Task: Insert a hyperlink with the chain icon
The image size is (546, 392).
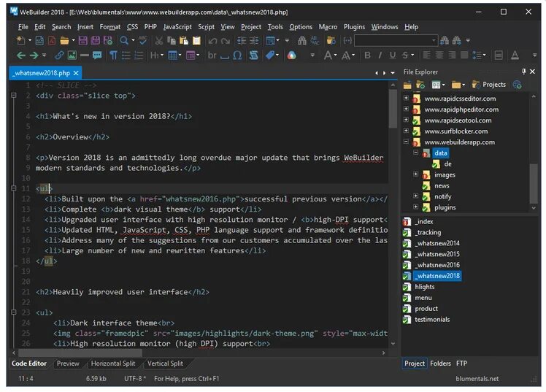Action: [59, 55]
